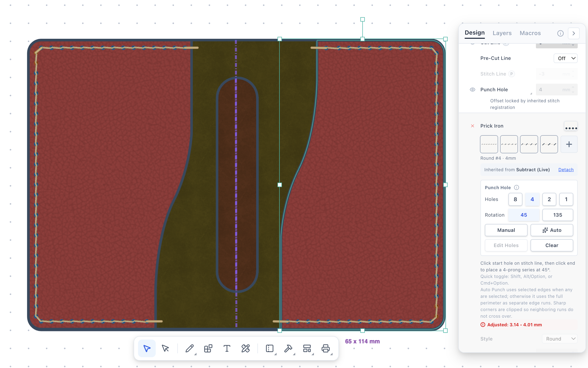Select the direct selection arrow tool
The width and height of the screenshot is (588, 368).
pyautogui.click(x=147, y=348)
